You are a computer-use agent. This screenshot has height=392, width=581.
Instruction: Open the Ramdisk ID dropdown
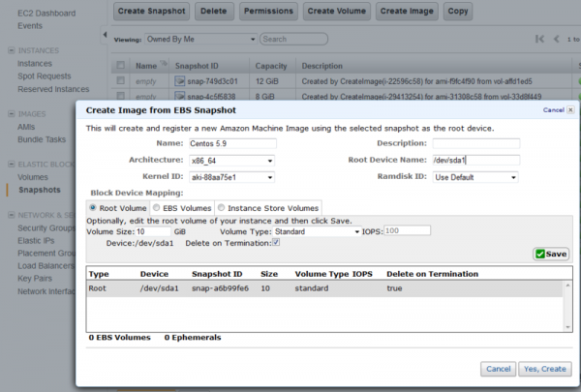pos(474,177)
